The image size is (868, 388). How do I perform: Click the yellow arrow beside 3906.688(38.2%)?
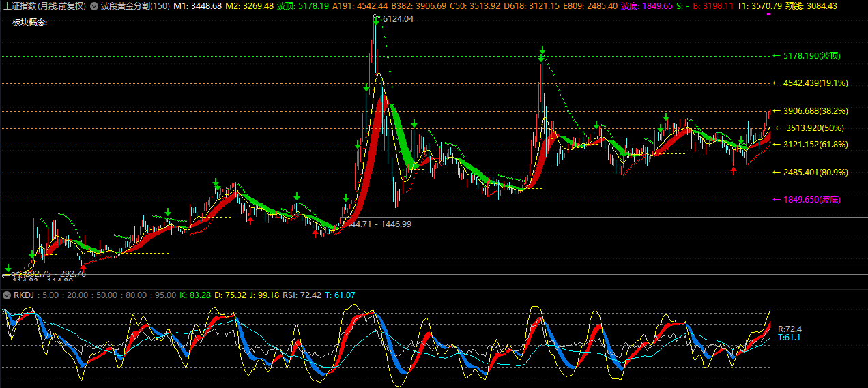(777, 110)
